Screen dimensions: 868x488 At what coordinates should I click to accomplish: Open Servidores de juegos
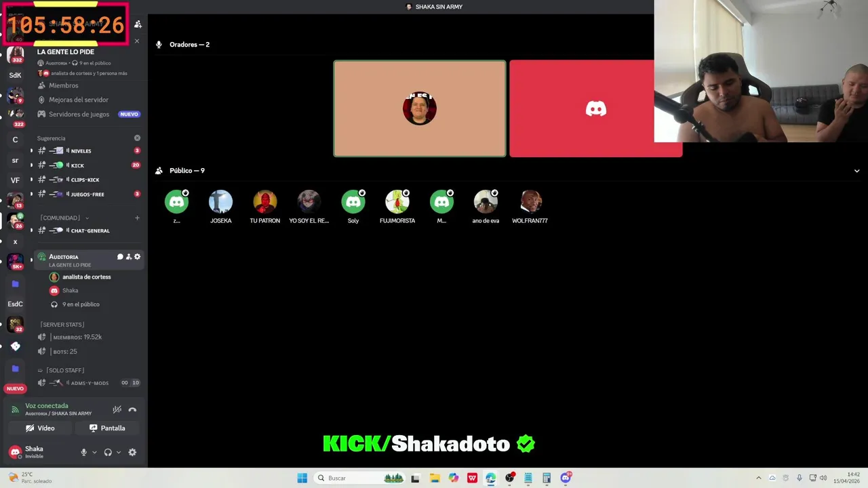pos(90,114)
